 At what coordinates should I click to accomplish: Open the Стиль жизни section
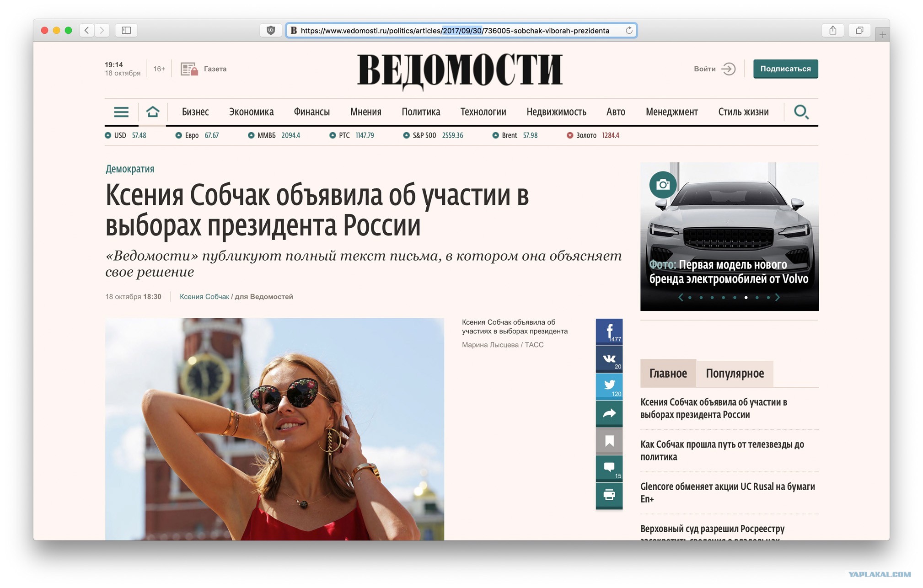click(743, 112)
